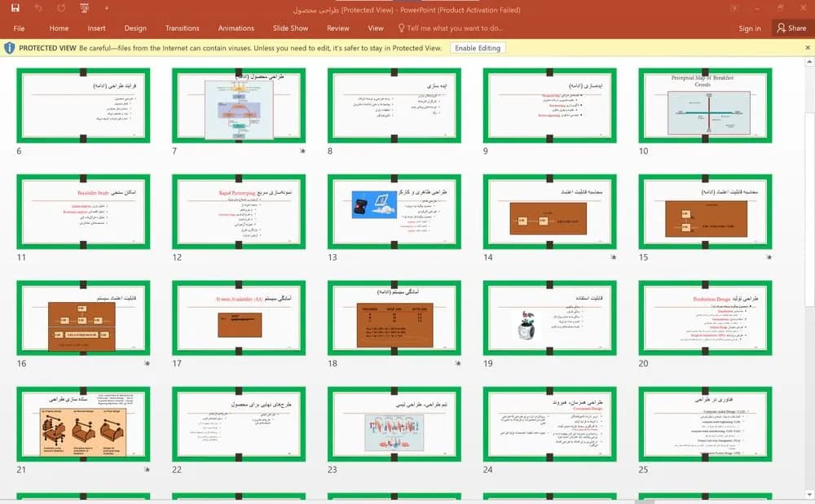Click the vertical scrollbar down arrow
The image size is (815, 504).
[x=809, y=494]
